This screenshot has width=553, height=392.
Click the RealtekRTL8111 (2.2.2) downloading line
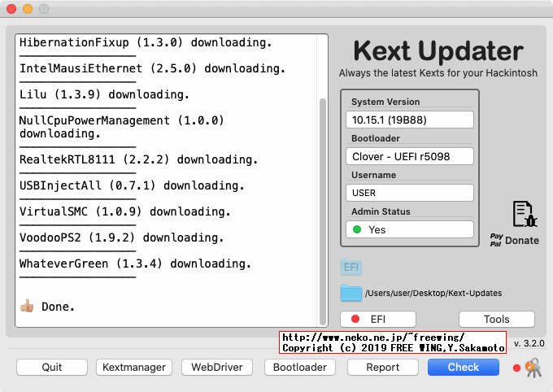pos(138,159)
